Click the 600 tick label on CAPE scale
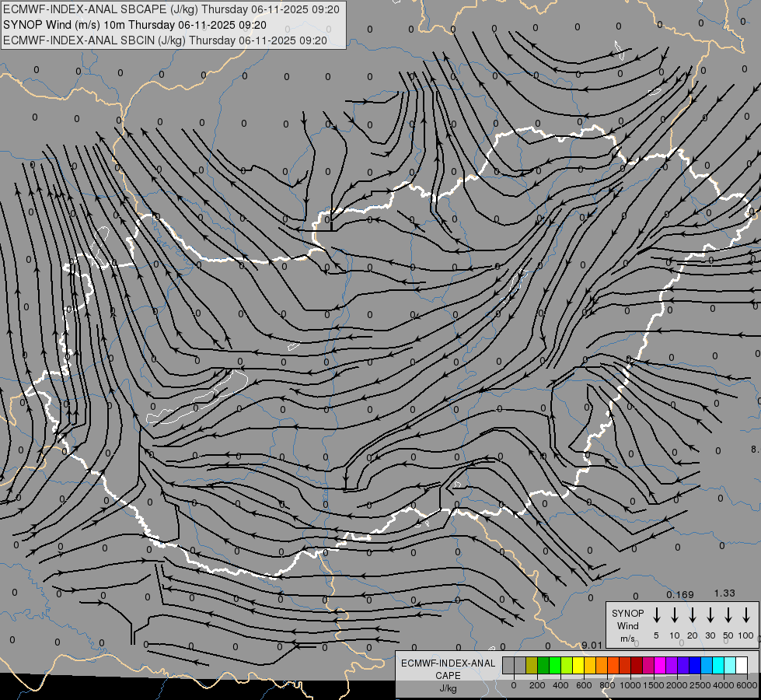This screenshot has height=700, width=761. [x=584, y=685]
